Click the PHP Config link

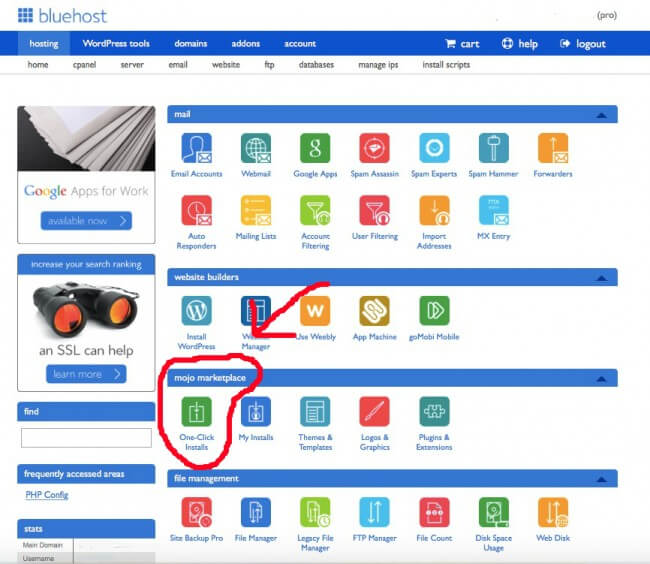[x=46, y=495]
